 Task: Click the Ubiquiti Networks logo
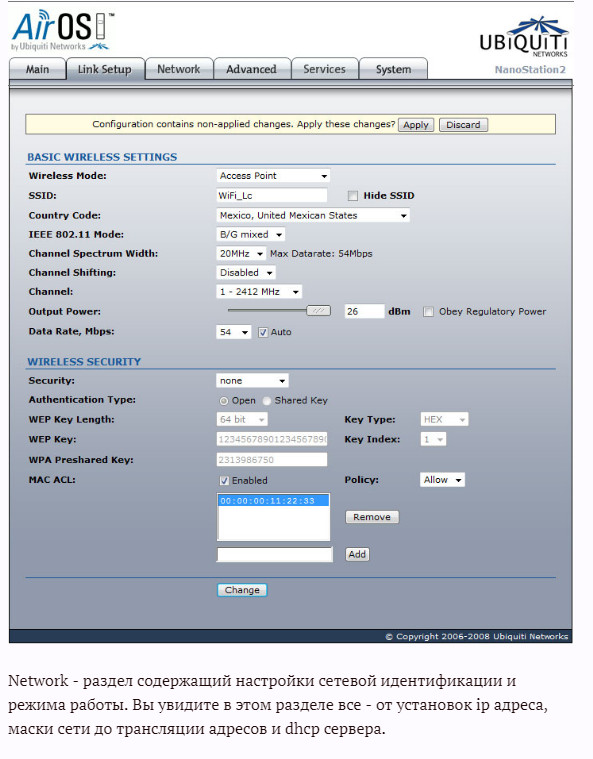(523, 37)
